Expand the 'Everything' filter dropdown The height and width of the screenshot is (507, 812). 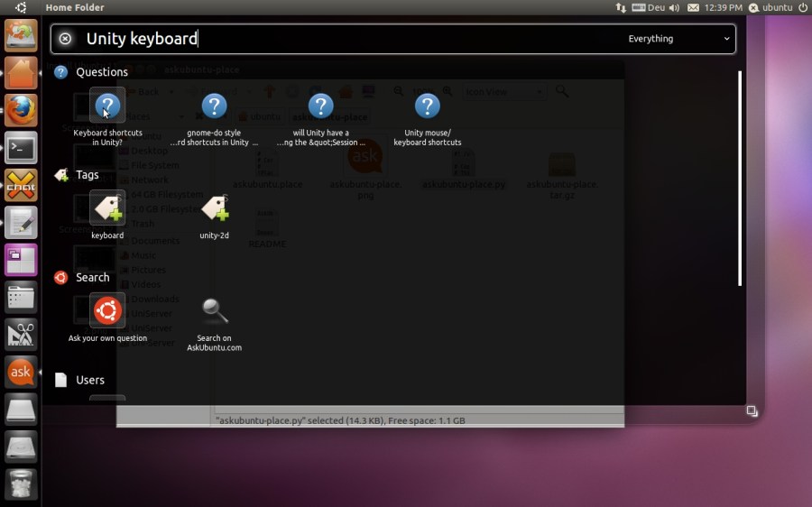click(678, 39)
